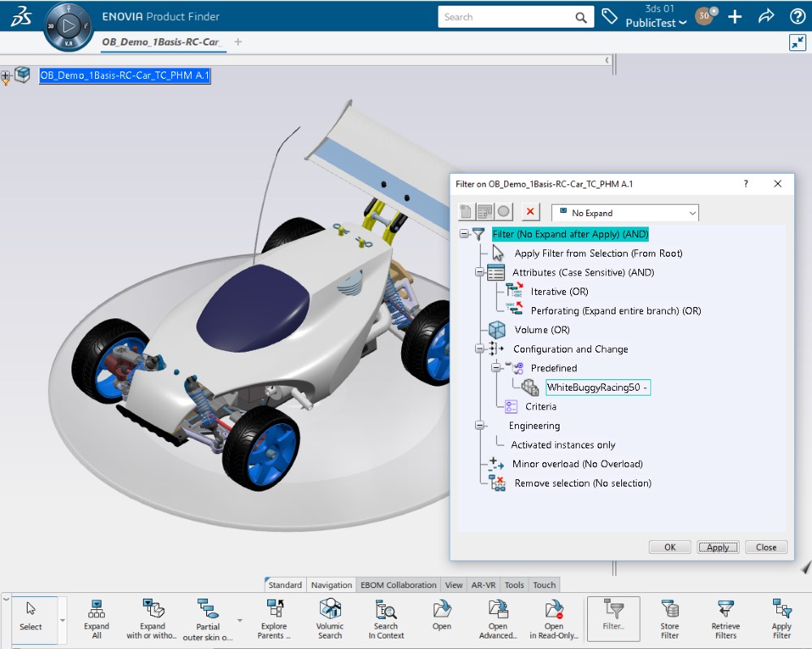Collapse the Engineering node
Screen dimensions: 812x649
coord(480,426)
